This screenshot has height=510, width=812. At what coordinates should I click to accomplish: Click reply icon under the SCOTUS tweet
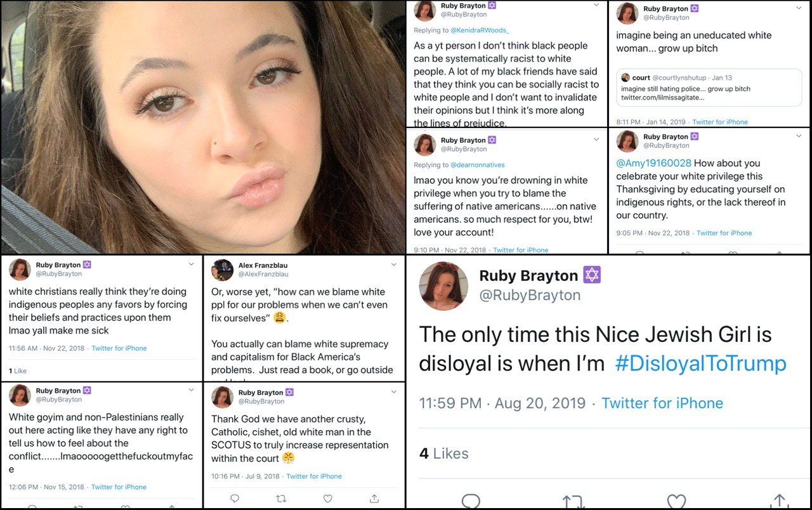coord(235,499)
